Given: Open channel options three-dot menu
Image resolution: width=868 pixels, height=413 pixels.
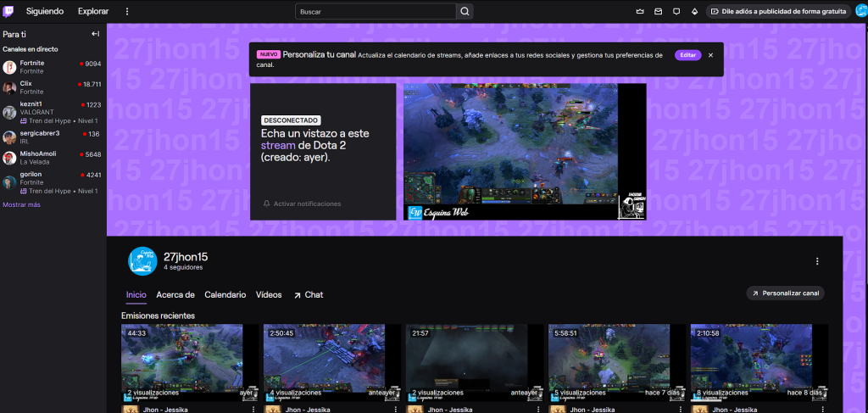Looking at the screenshot, I should (817, 261).
